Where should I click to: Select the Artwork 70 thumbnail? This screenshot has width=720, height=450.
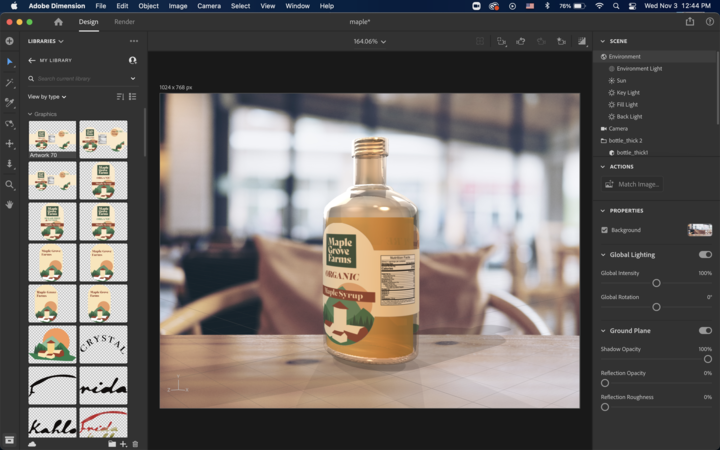click(x=52, y=140)
